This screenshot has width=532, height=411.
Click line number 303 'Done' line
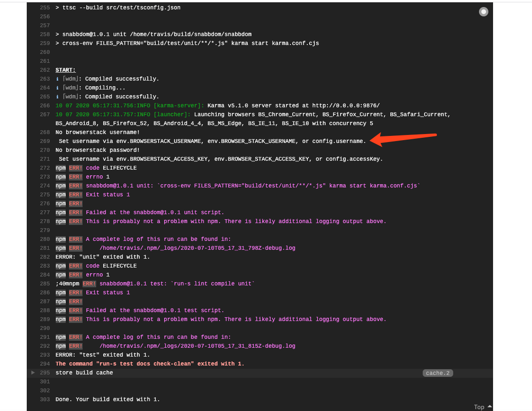pyautogui.click(x=45, y=399)
